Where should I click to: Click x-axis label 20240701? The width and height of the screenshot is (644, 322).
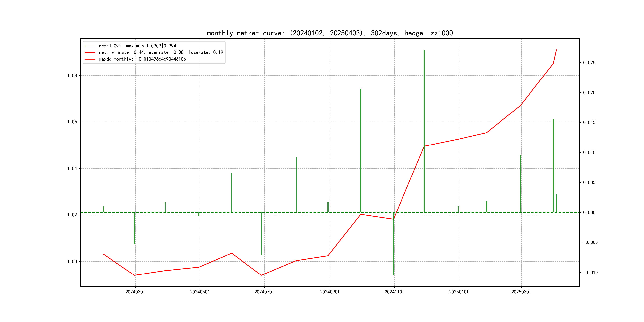coord(264,292)
